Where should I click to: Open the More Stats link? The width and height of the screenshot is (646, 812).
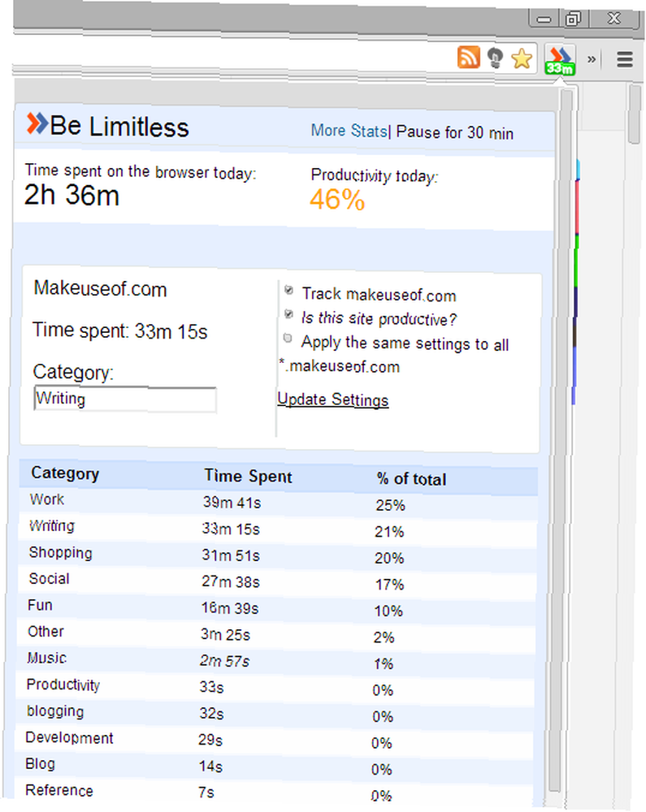[x=349, y=131]
